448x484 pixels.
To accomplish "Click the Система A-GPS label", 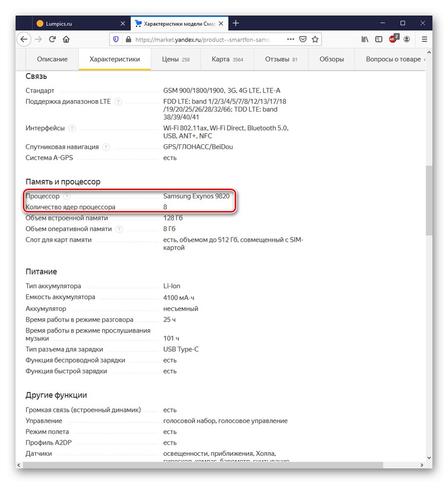I will (49, 158).
